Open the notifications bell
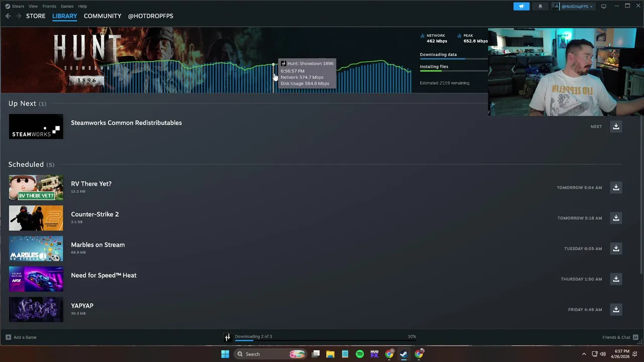 540,6
